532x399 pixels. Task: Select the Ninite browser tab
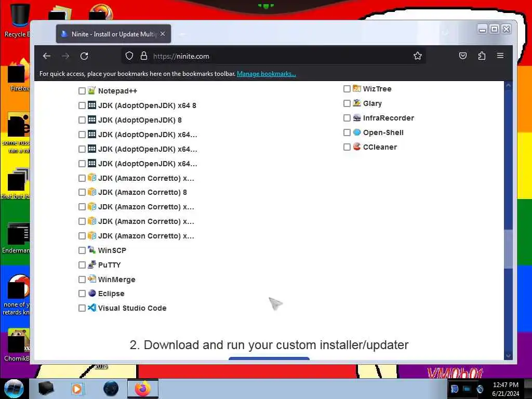click(x=113, y=34)
